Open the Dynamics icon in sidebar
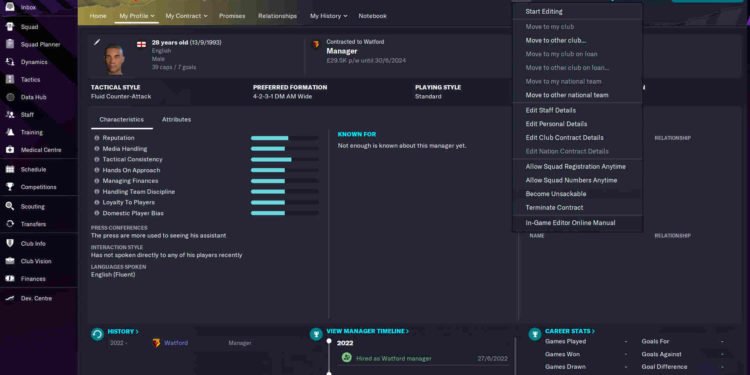Viewport: 750px width, 375px height. pyautogui.click(x=10, y=62)
